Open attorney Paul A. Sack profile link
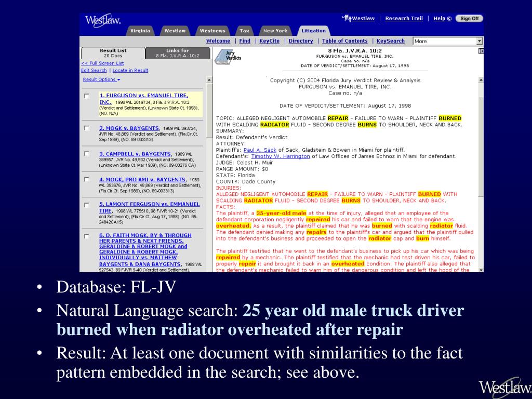 (260, 150)
